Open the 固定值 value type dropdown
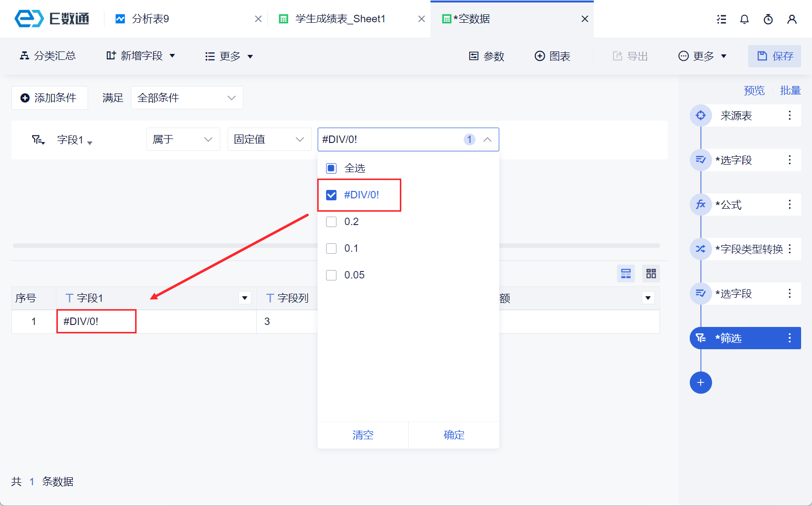The height and width of the screenshot is (506, 812). tap(269, 139)
